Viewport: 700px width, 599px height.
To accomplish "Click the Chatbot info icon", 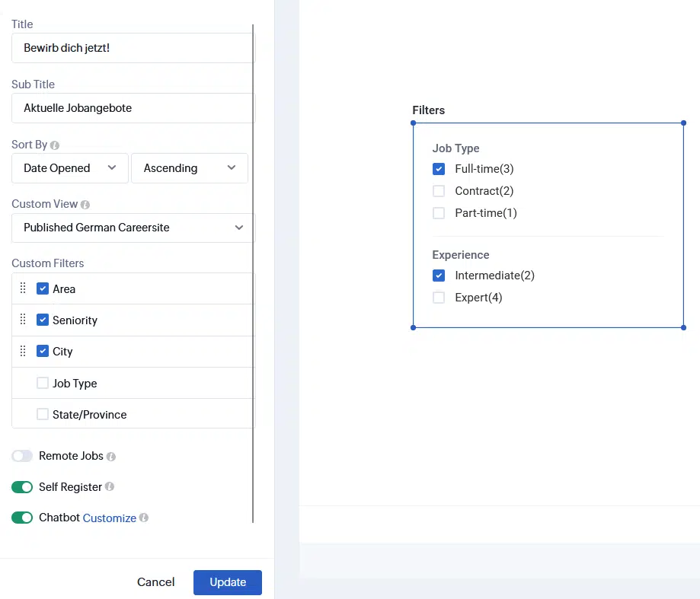I will [144, 518].
